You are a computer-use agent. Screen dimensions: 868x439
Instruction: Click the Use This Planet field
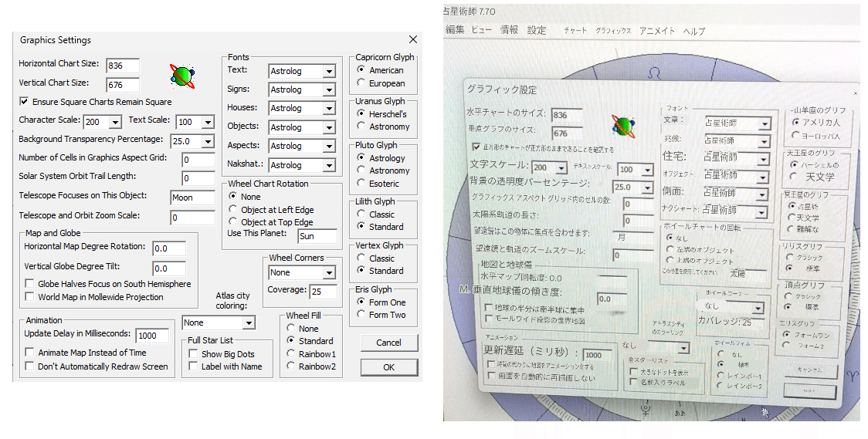click(x=317, y=236)
